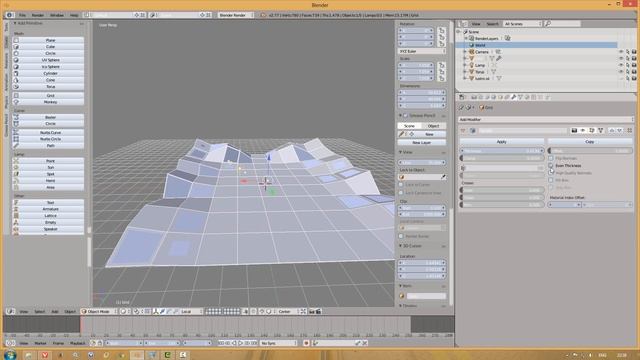Add a Bezier curve
Screen dimensions: 640x360
pyautogui.click(x=48, y=117)
